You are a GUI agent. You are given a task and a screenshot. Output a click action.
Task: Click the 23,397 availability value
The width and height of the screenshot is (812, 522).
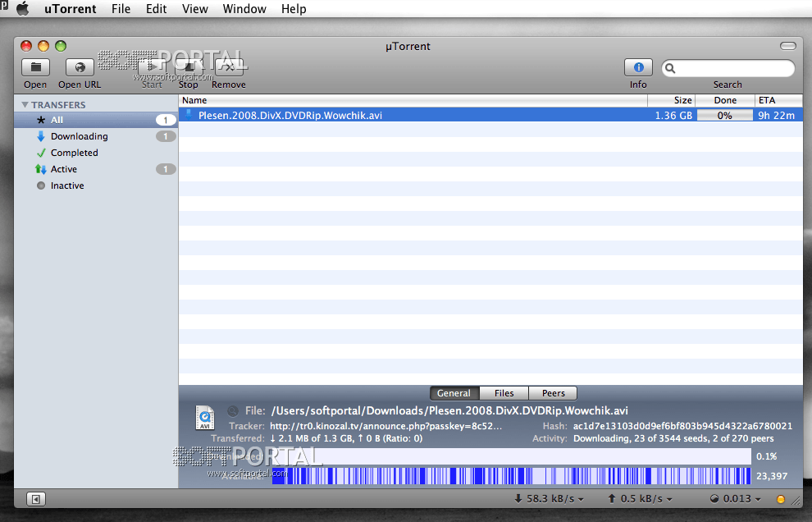(772, 476)
